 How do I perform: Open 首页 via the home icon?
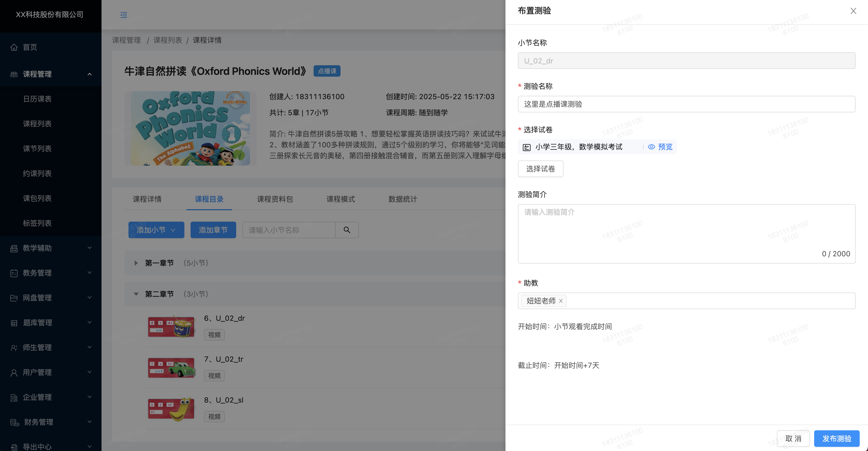click(x=14, y=47)
